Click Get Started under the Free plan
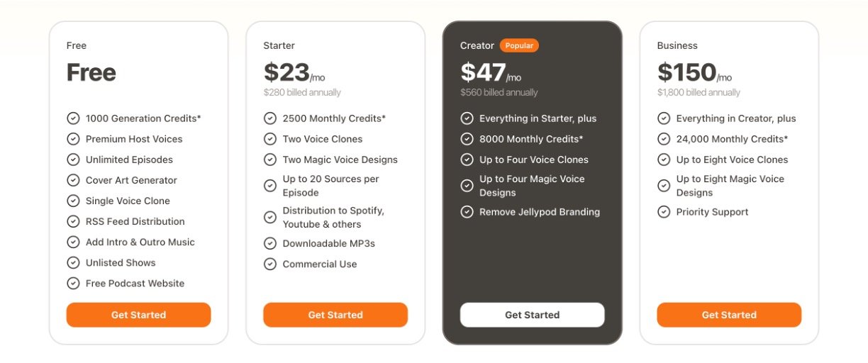The height and width of the screenshot is (363, 868). [138, 315]
